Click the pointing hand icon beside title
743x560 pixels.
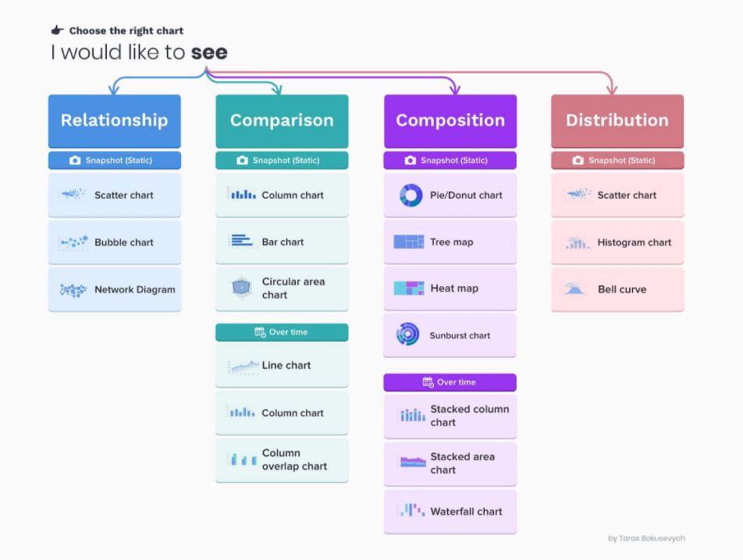(57, 30)
